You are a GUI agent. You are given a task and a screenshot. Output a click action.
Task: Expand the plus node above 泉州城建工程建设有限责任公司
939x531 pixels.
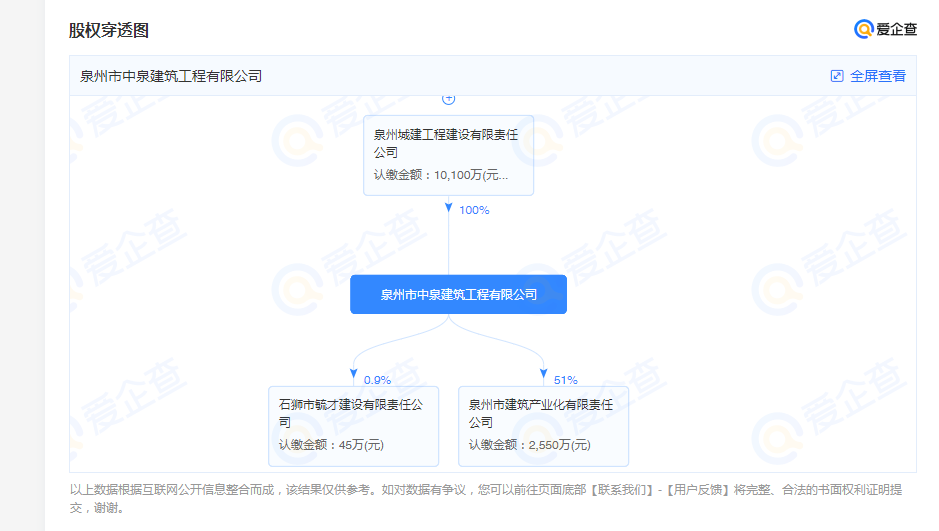449,99
